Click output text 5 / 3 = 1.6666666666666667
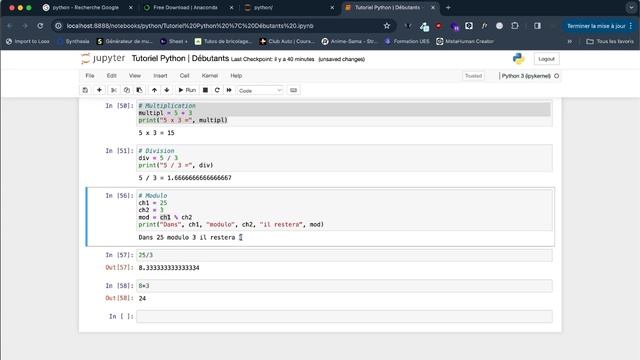 (185, 178)
